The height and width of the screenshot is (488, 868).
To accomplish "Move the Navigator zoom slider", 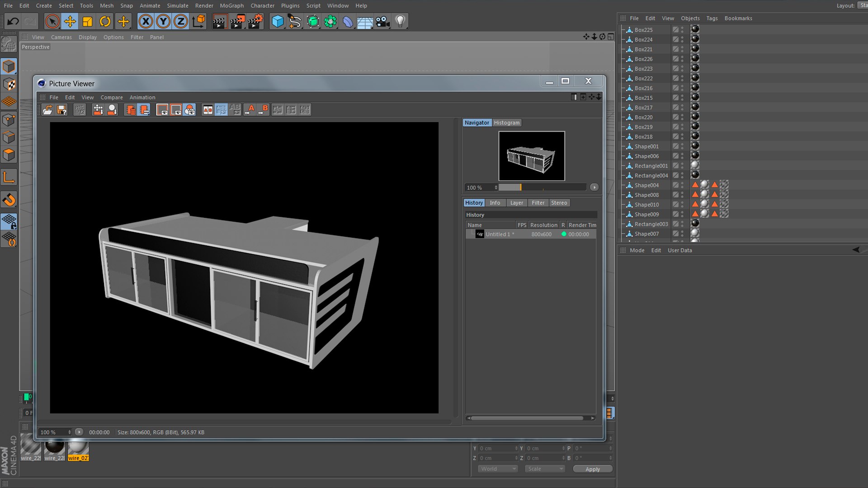I will point(520,188).
